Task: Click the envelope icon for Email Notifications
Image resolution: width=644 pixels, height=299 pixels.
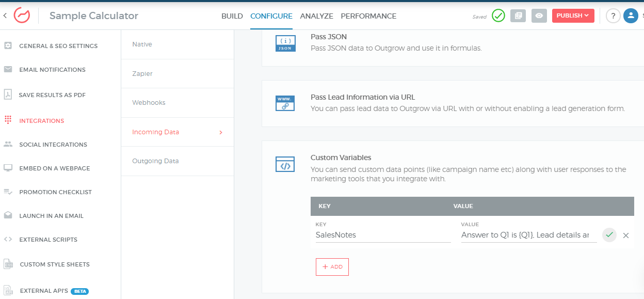Action: [8, 69]
